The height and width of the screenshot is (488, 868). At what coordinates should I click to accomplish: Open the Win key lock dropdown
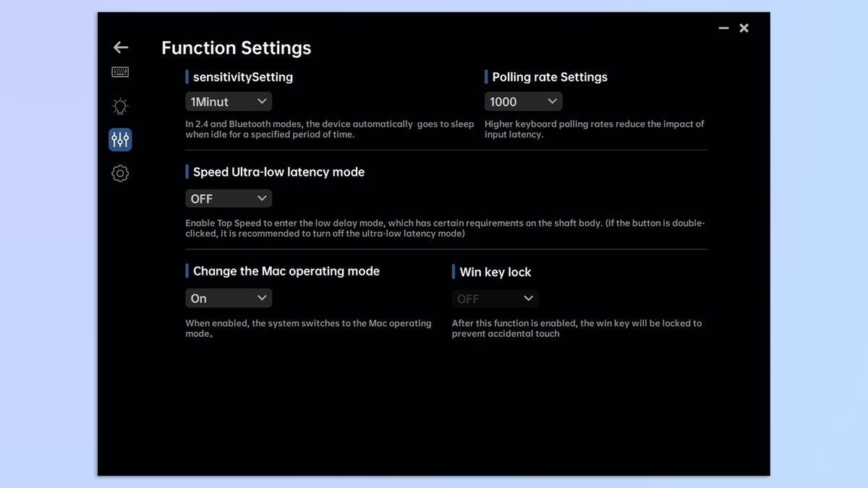495,299
